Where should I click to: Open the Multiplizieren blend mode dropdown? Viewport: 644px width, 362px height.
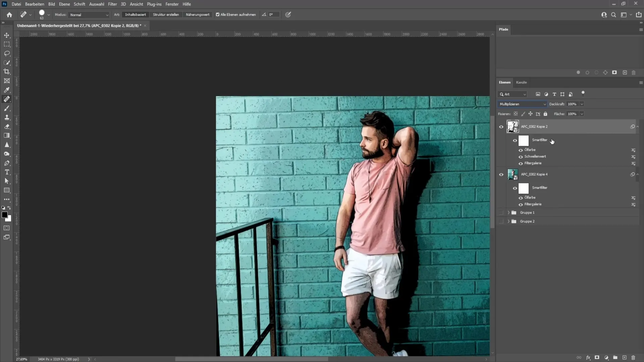[522, 104]
